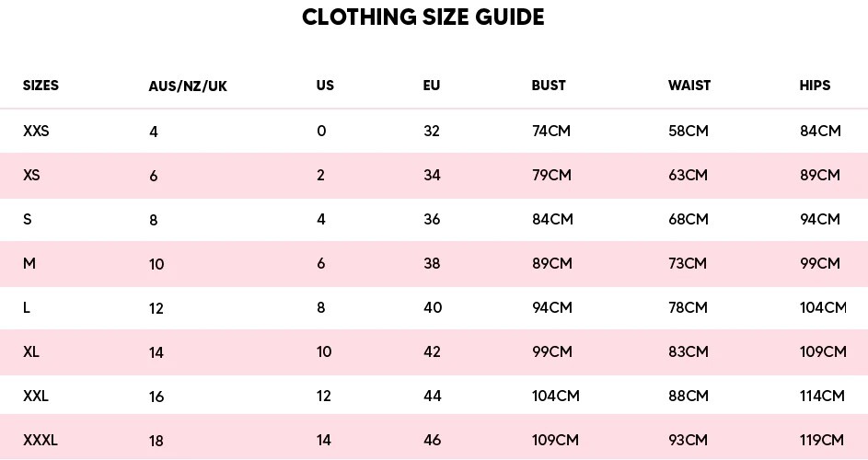Click the Clothing Size Guide title
The width and height of the screenshot is (868, 460).
tap(422, 17)
